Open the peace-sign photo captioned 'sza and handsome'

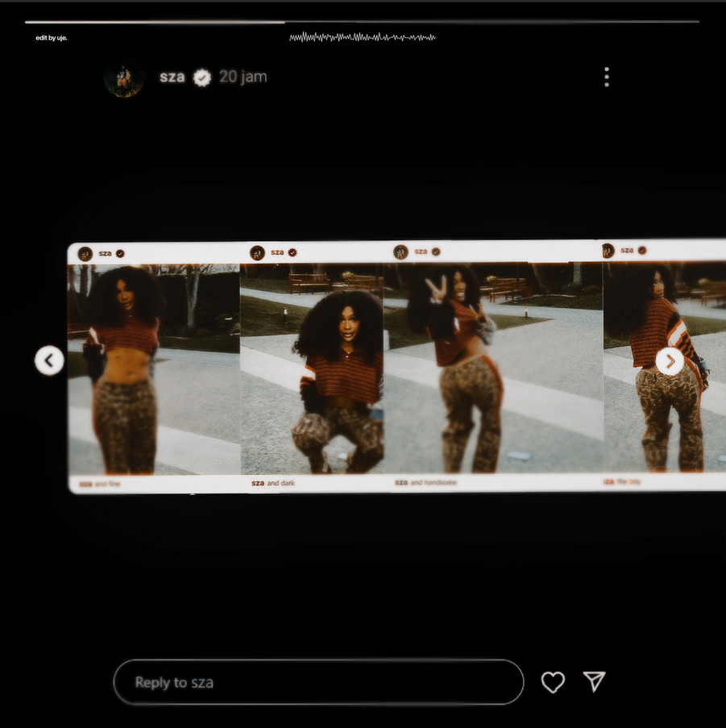coord(493,368)
